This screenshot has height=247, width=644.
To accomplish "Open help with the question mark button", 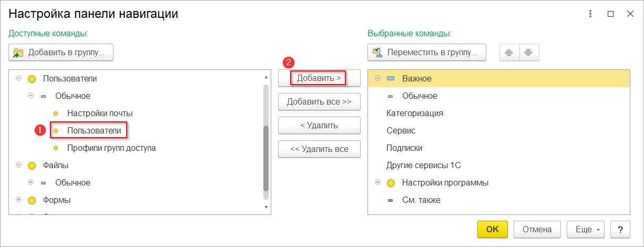I will pyautogui.click(x=620, y=229).
